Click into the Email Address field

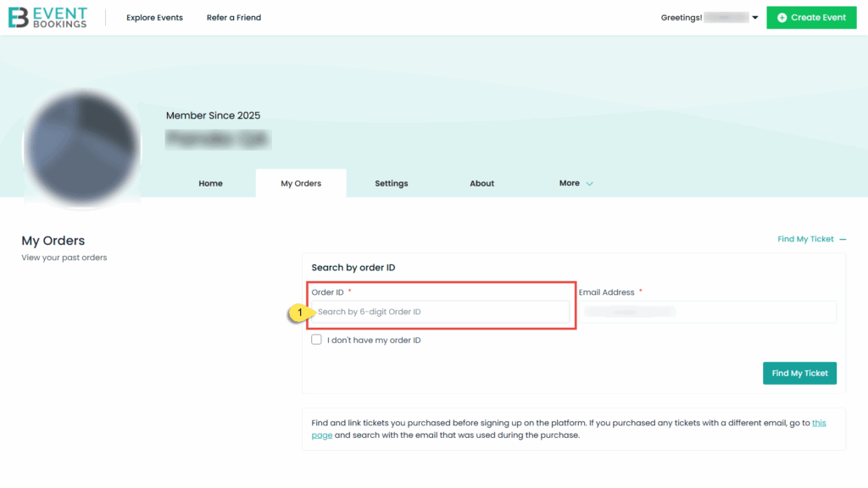click(707, 312)
